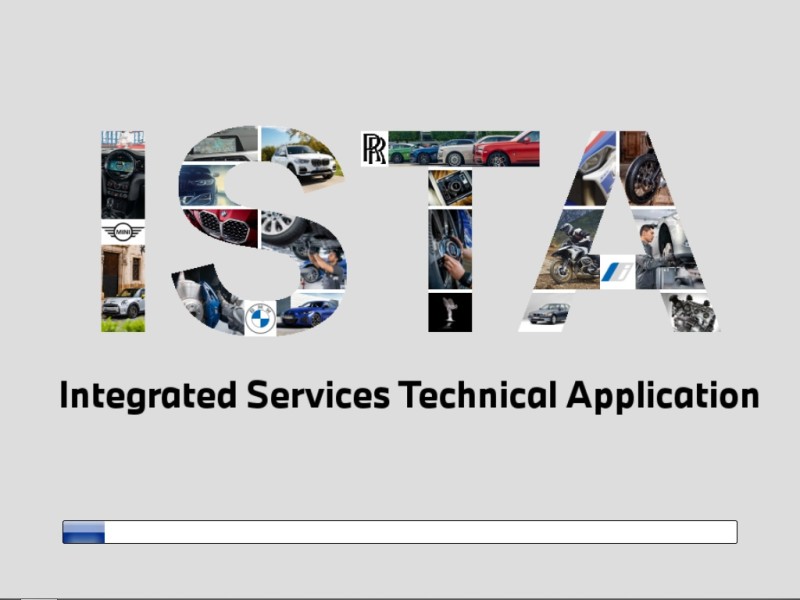Click the Rolls-Royce RR monogram
This screenshot has height=600, width=800.
coord(374,149)
